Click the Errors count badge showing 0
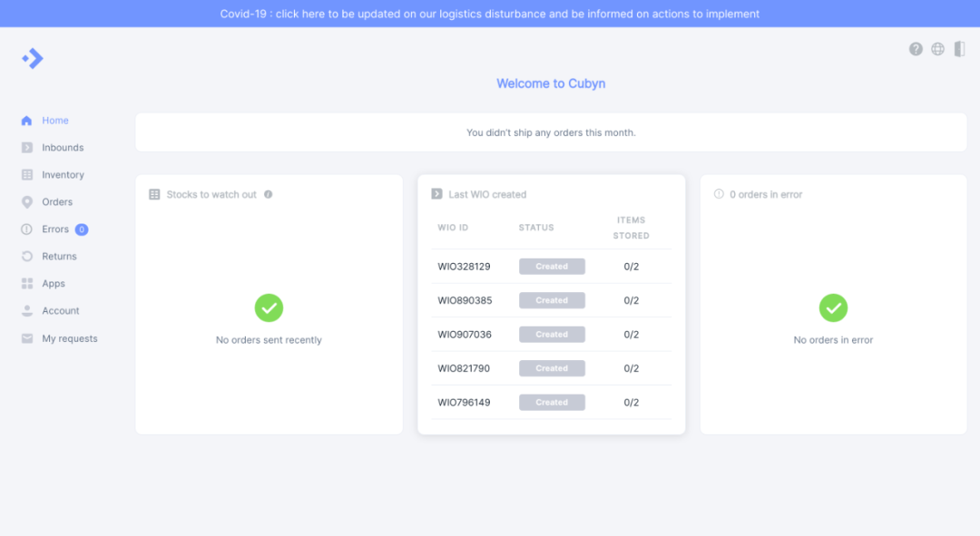Viewport: 980px width, 536px height. point(82,229)
